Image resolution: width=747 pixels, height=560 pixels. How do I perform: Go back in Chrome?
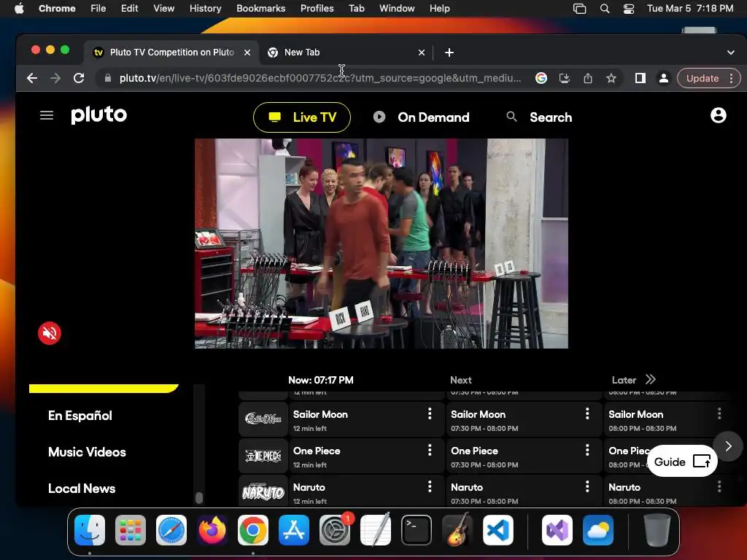pyautogui.click(x=32, y=78)
